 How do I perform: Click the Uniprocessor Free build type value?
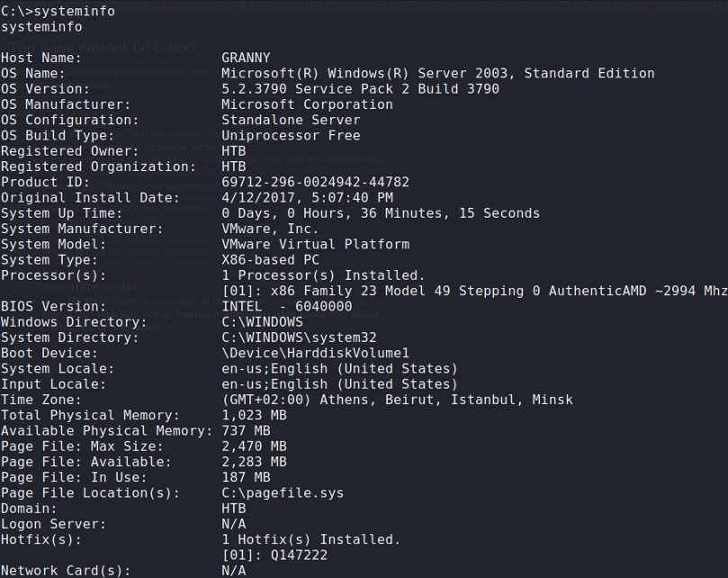[291, 135]
